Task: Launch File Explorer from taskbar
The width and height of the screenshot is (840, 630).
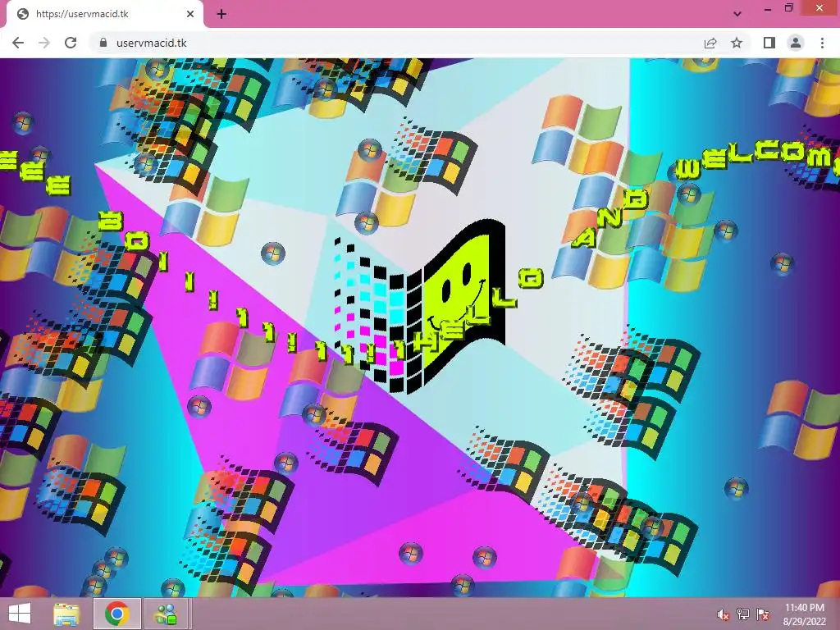Action: [x=66, y=614]
